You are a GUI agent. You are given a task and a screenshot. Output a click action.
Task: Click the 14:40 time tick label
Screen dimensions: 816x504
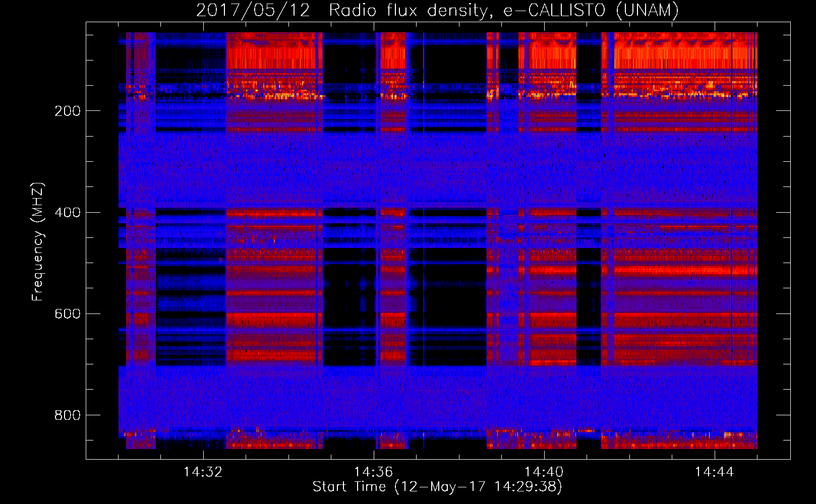544,472
